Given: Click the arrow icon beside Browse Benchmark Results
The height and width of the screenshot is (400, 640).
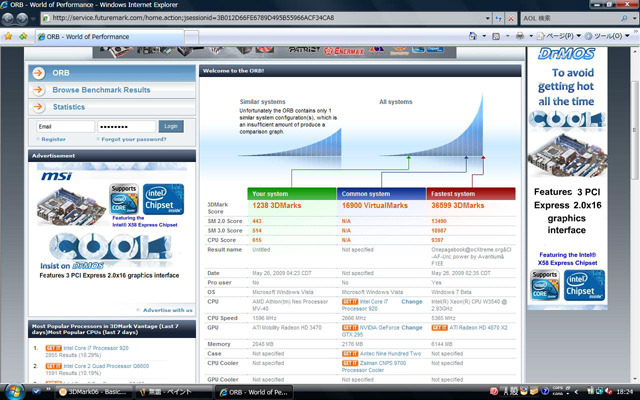Looking at the screenshot, I should [x=38, y=90].
